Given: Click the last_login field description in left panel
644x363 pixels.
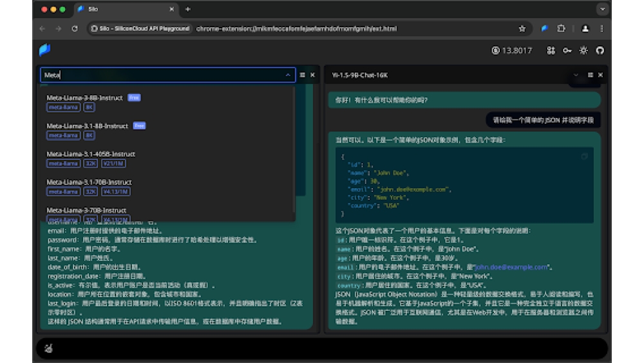Looking at the screenshot, I should point(175,308).
